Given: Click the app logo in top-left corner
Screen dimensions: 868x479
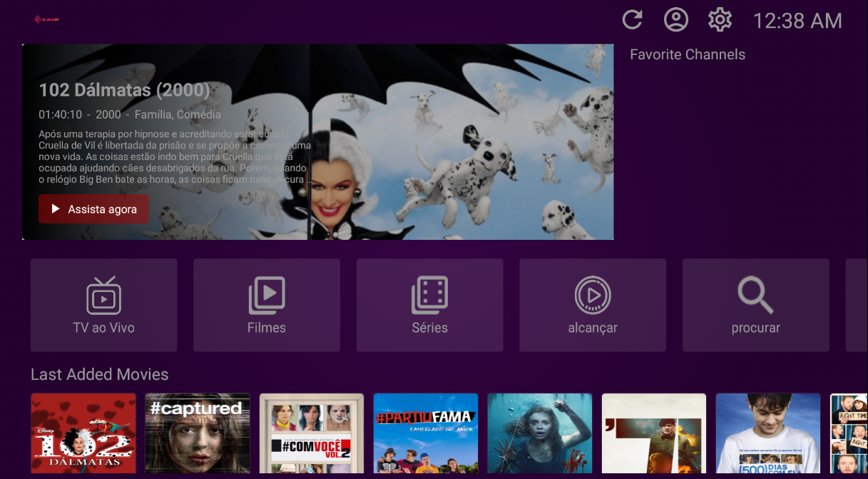Looking at the screenshot, I should point(47,19).
